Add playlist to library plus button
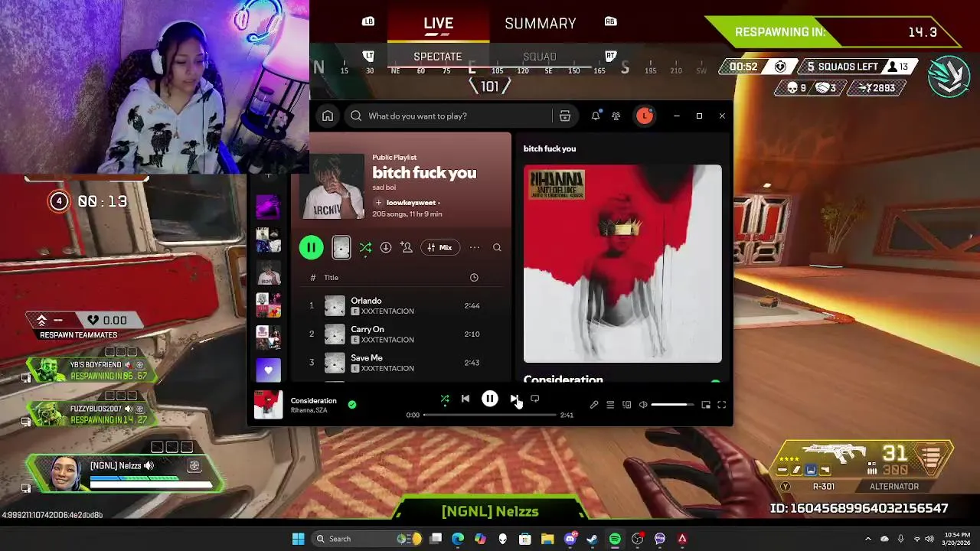This screenshot has width=980, height=551. [x=378, y=203]
